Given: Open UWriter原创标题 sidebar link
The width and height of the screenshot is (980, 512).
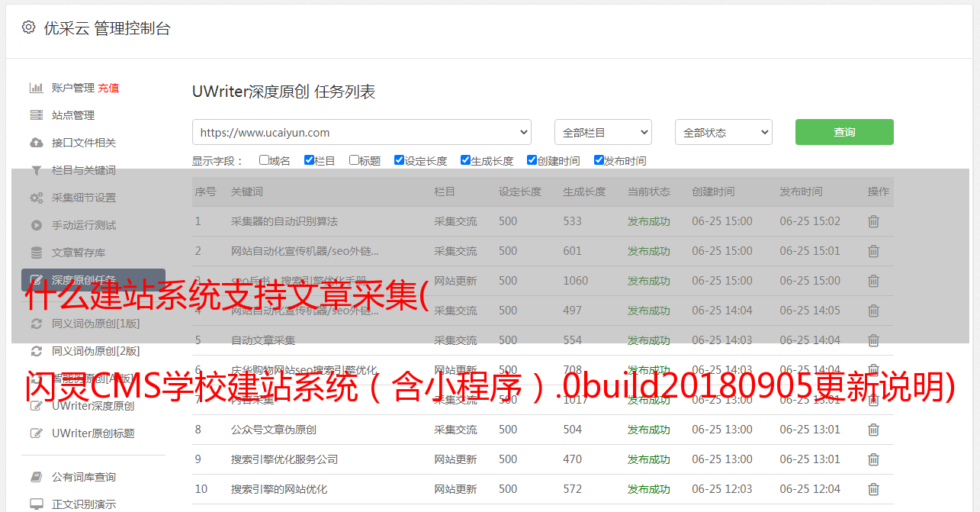Looking at the screenshot, I should pyautogui.click(x=93, y=433).
